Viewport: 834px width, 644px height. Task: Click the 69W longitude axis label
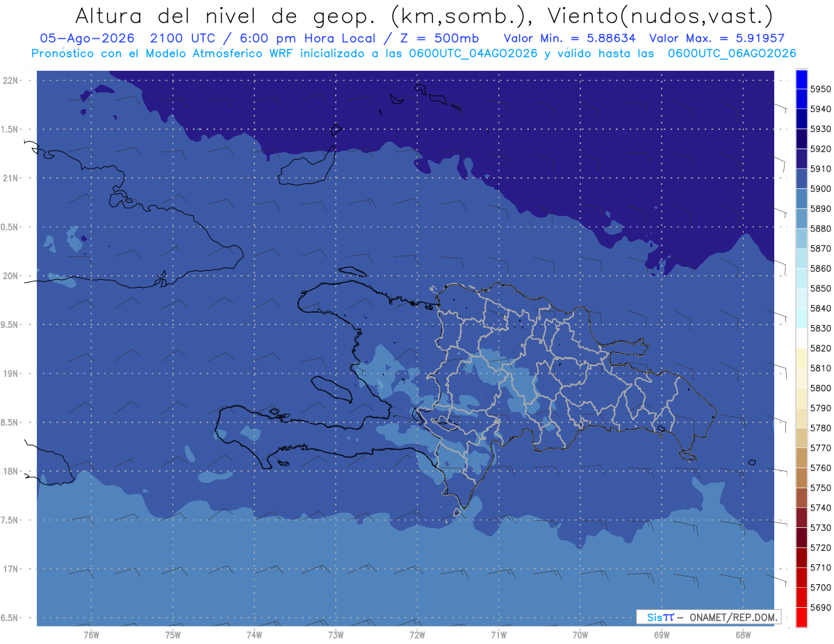(661, 635)
